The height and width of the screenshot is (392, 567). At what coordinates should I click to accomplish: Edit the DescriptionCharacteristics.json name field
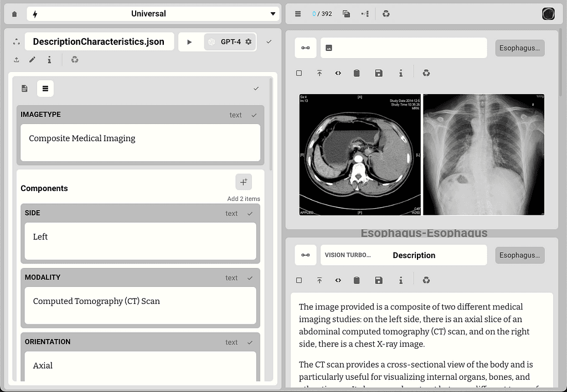(x=99, y=42)
